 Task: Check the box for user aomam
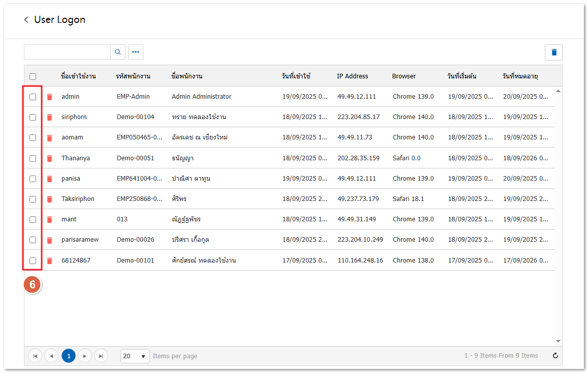tap(33, 137)
